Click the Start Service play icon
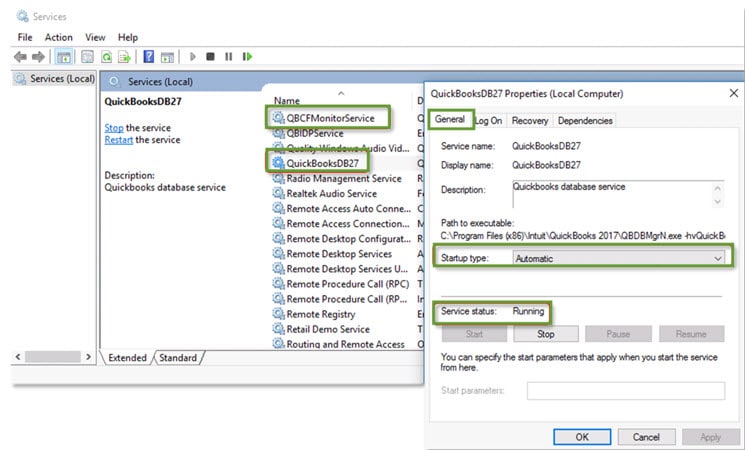 (192, 57)
